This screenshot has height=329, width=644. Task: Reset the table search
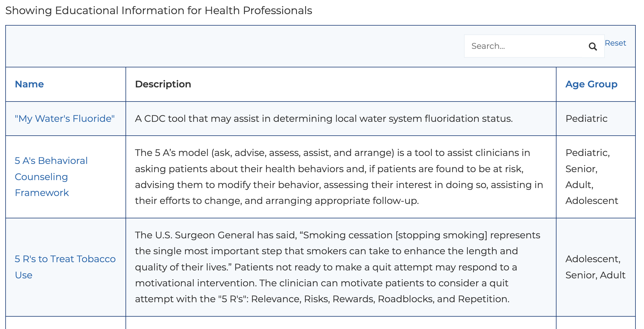[615, 43]
